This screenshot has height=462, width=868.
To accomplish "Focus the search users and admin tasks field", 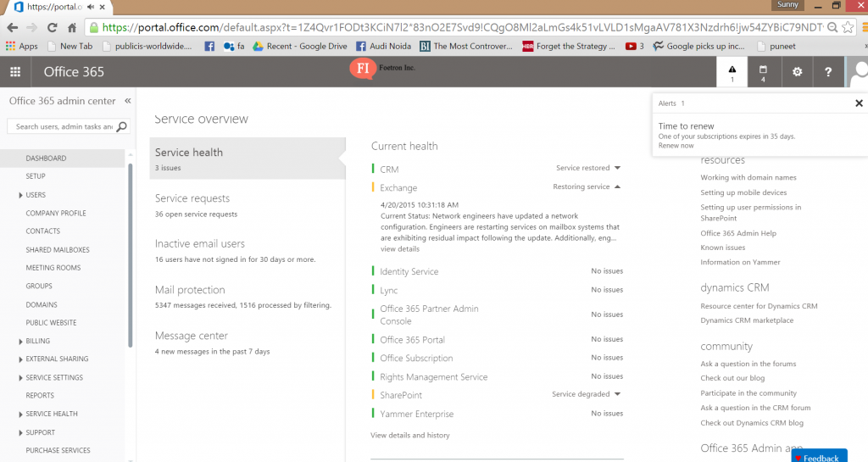I will [64, 126].
